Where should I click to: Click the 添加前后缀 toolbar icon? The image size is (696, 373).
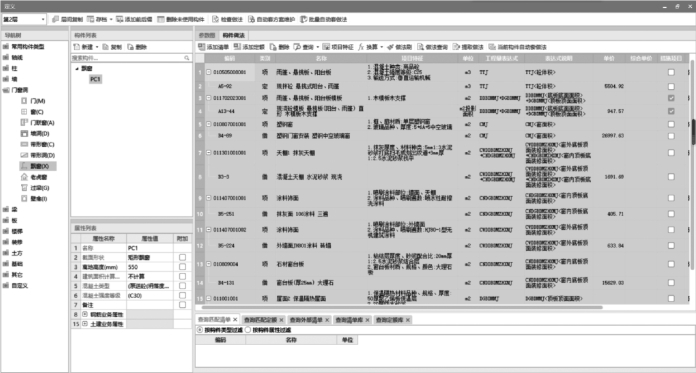[120, 20]
